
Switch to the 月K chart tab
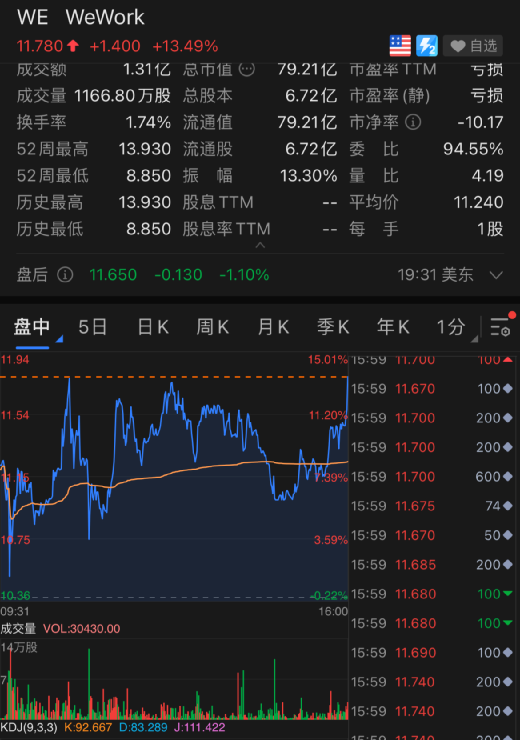click(x=273, y=327)
